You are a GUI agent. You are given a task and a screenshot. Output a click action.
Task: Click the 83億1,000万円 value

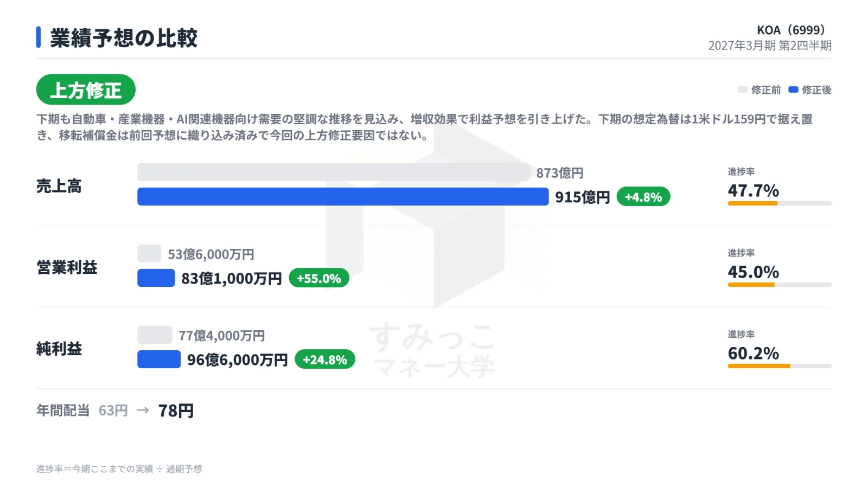pos(232,278)
